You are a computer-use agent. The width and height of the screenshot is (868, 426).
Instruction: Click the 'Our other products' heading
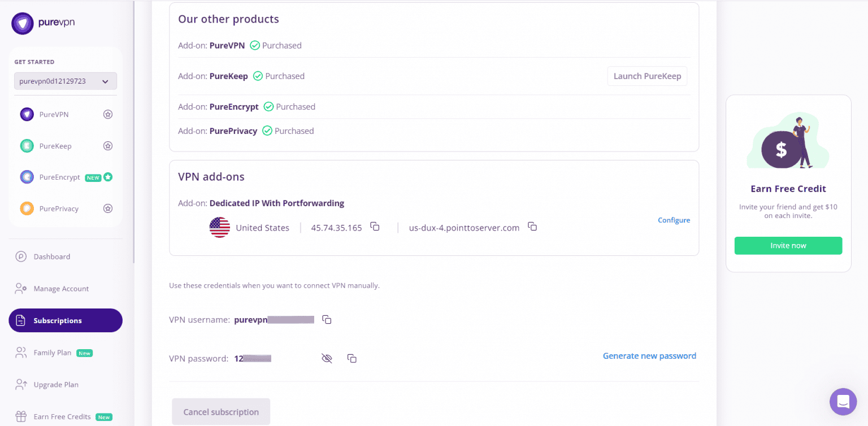(228, 19)
